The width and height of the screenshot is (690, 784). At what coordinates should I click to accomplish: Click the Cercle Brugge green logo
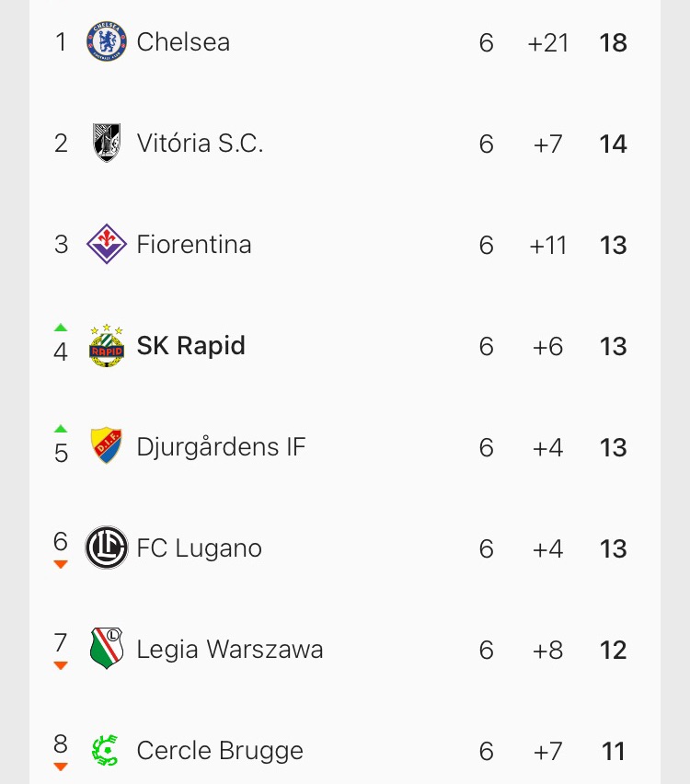click(x=106, y=751)
